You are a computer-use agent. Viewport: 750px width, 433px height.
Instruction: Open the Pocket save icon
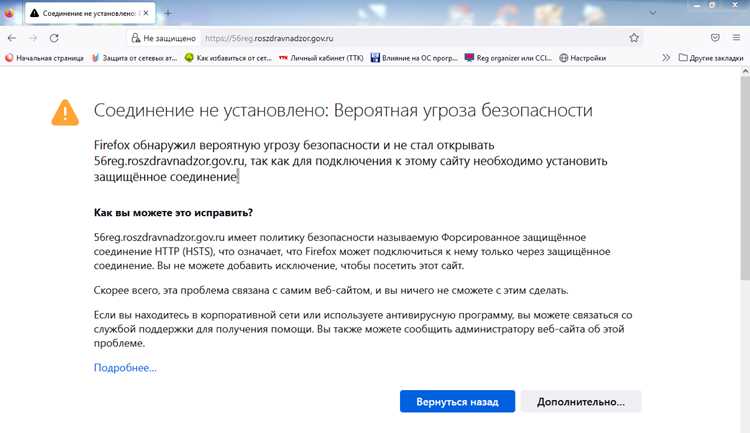[715, 38]
